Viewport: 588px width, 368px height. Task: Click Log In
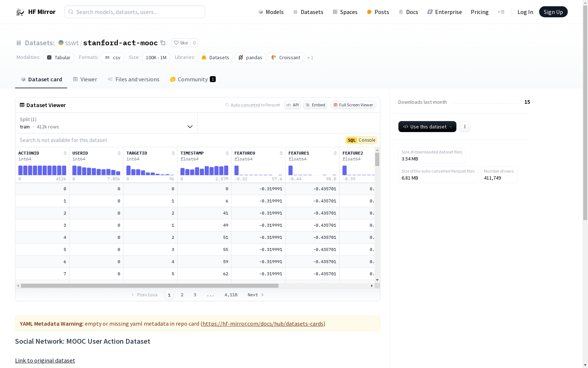pos(525,12)
